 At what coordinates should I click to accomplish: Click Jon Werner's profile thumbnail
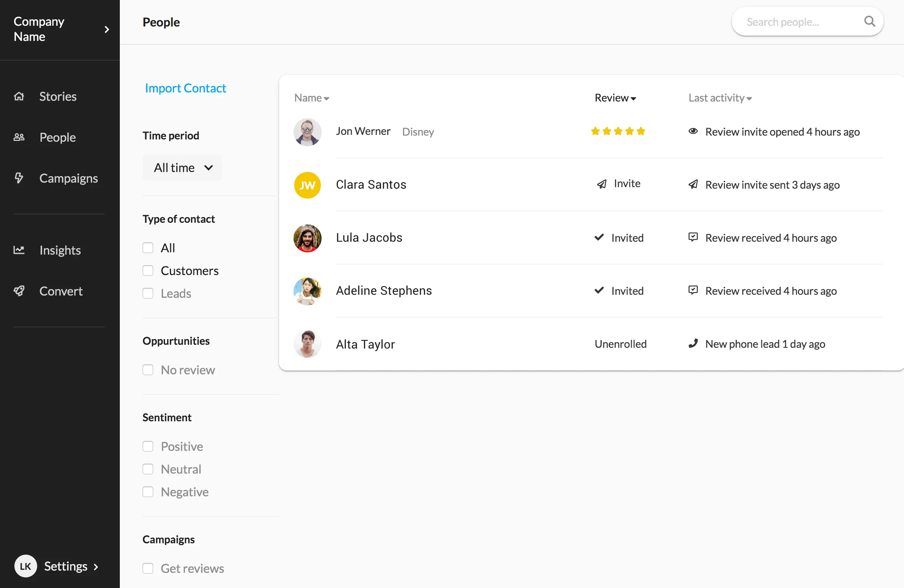(307, 131)
